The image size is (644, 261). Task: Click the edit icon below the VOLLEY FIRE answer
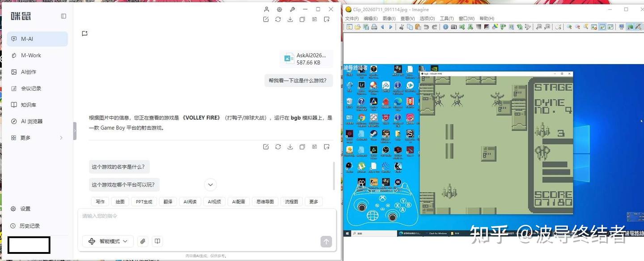click(266, 147)
